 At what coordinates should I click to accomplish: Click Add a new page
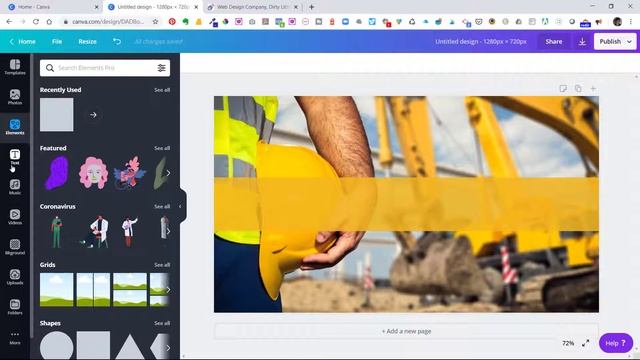click(406, 331)
